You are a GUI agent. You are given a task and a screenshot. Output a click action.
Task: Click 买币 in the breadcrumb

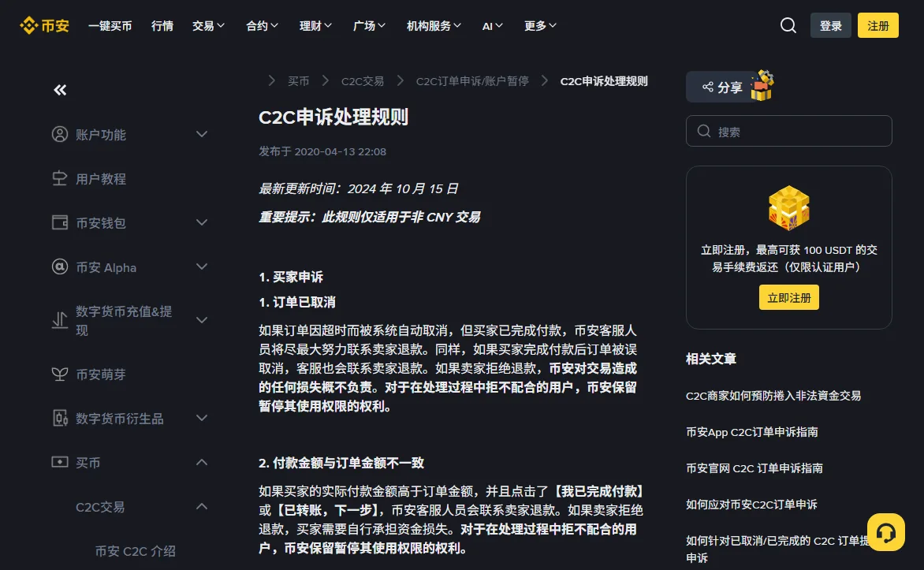(298, 81)
